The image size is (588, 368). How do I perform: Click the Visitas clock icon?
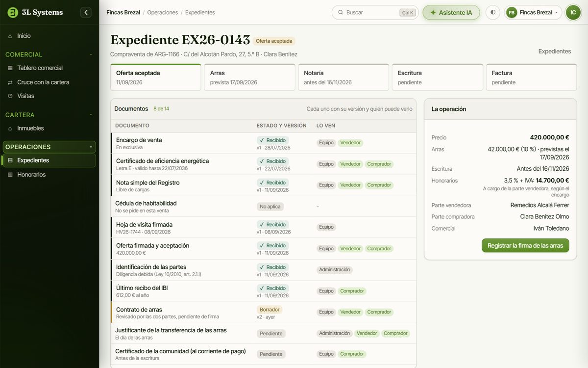pyautogui.click(x=10, y=96)
